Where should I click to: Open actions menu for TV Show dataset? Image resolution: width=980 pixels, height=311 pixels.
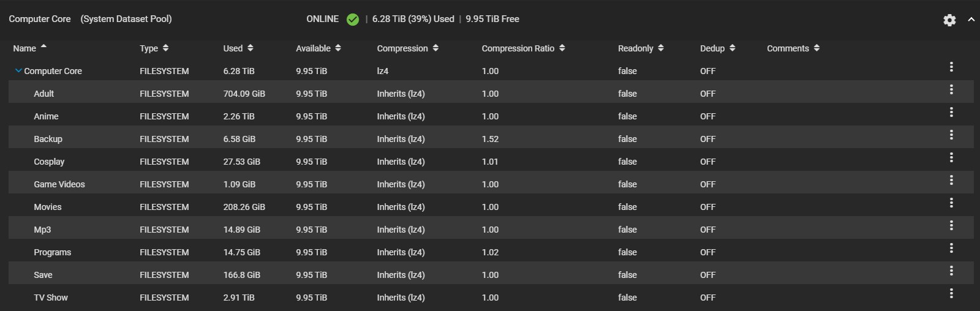click(x=951, y=293)
